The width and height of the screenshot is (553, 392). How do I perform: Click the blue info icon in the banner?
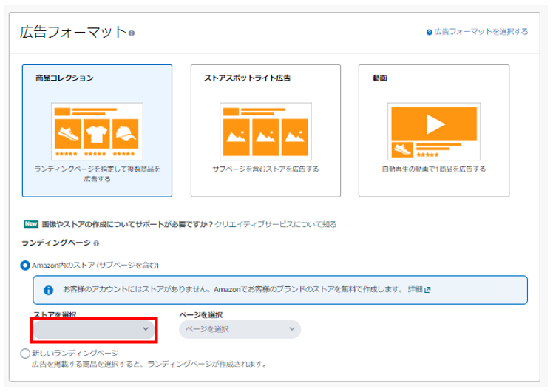coord(48,290)
